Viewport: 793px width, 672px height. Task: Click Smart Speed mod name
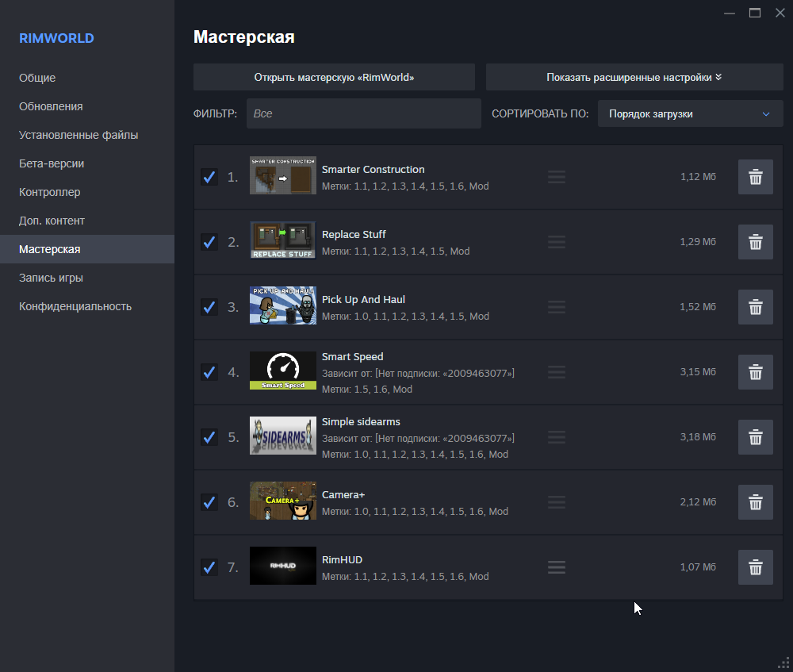coord(353,357)
